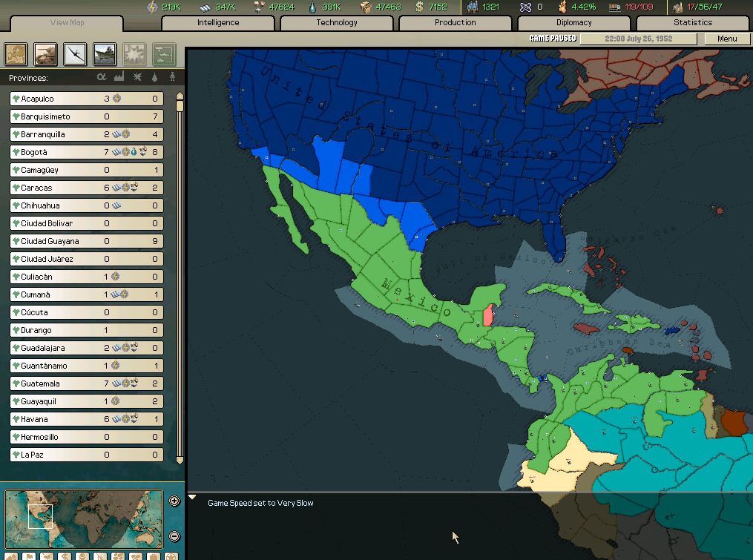Open the naval units warship icon
This screenshot has height=560, width=753.
click(x=105, y=54)
